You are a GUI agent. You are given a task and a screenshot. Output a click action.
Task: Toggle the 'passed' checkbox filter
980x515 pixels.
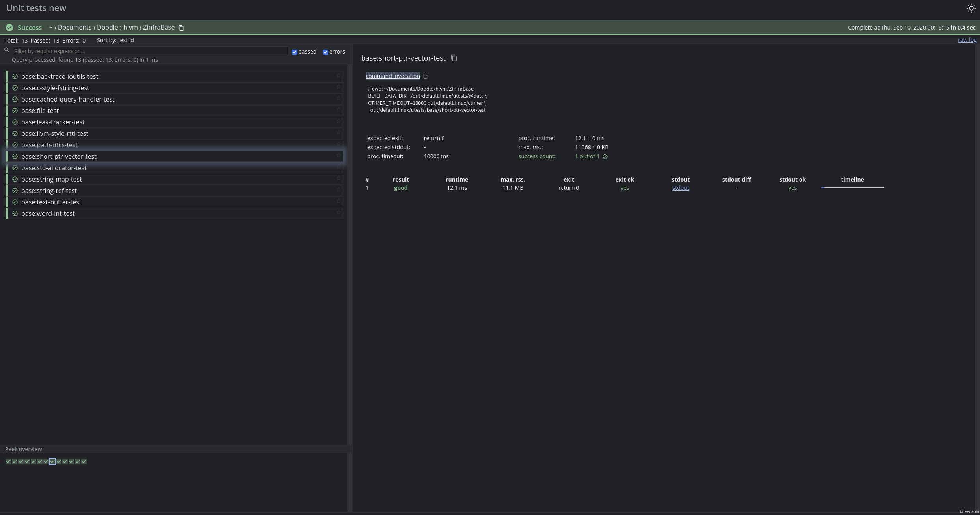pyautogui.click(x=294, y=52)
